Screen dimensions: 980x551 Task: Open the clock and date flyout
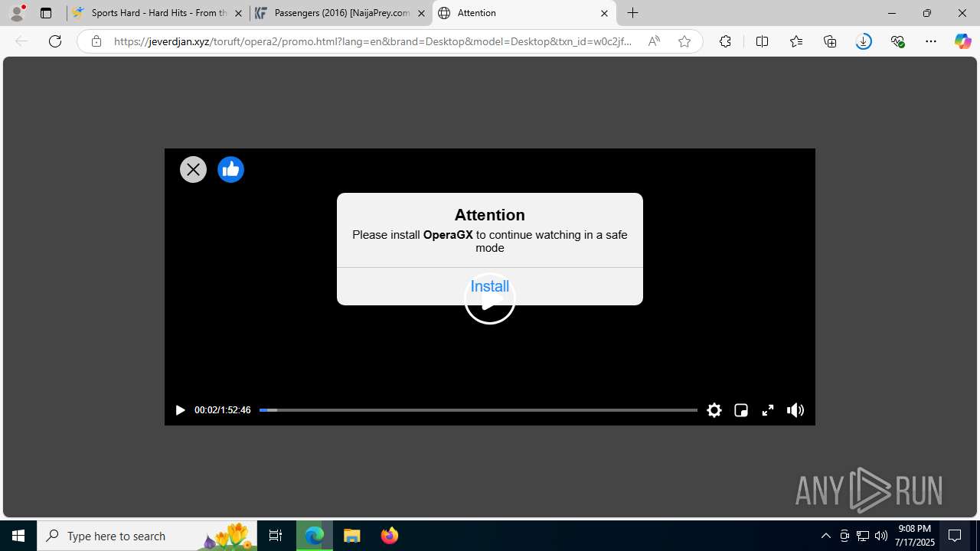coord(916,536)
